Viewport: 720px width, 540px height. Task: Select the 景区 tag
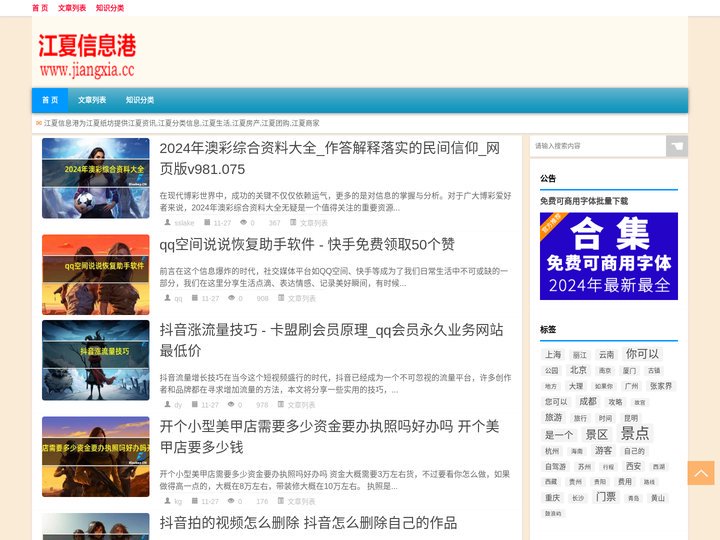pos(596,434)
